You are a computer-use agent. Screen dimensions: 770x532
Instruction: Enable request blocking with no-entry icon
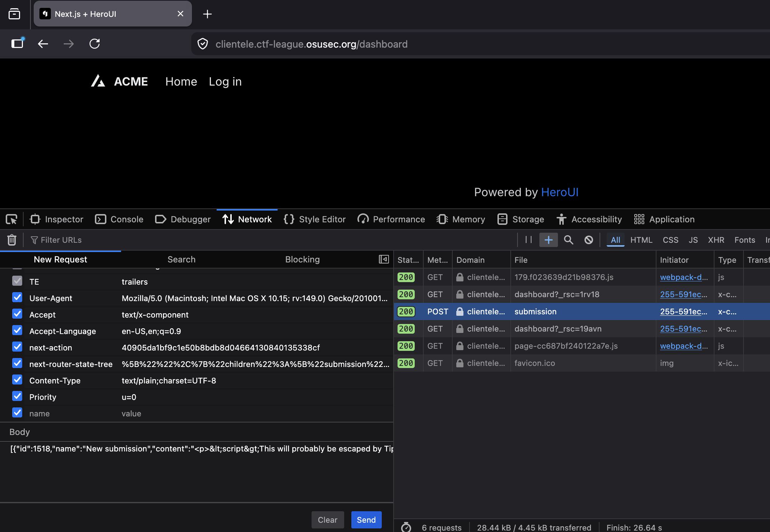[x=589, y=240]
